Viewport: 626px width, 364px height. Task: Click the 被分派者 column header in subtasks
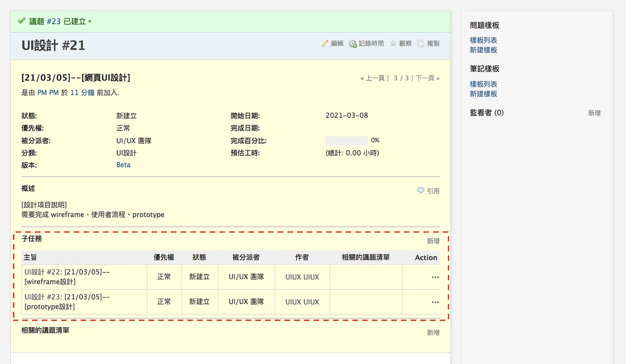[246, 258]
